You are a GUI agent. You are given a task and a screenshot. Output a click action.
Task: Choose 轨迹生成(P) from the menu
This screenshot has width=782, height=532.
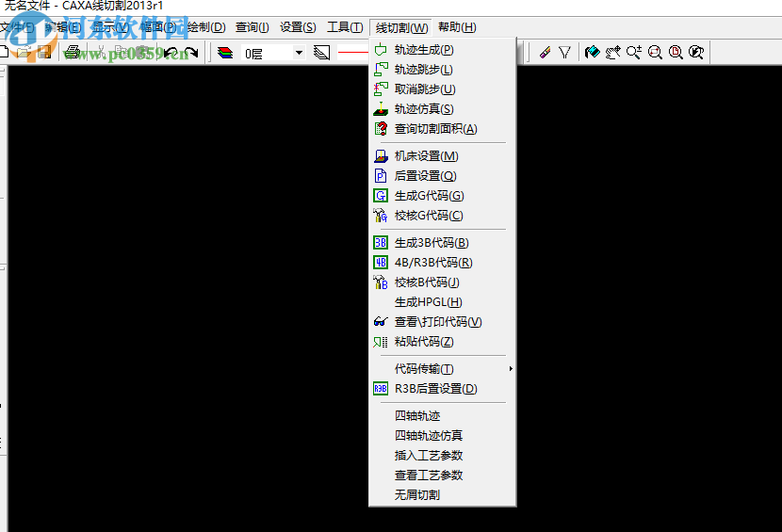pos(443,50)
